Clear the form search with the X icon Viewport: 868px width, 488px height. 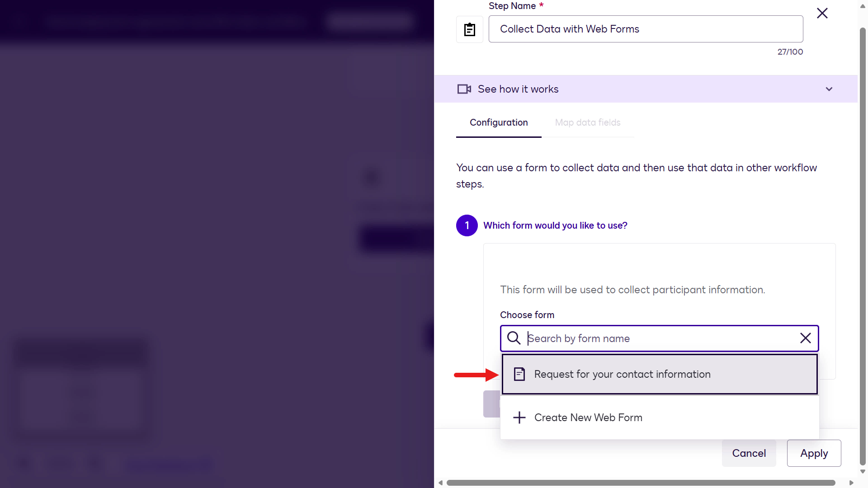coord(806,338)
